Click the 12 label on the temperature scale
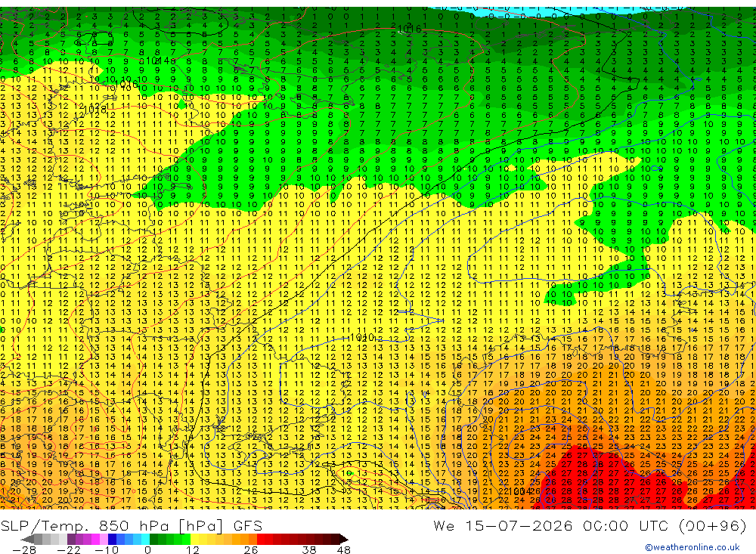The height and width of the screenshot is (554, 756). pyautogui.click(x=192, y=549)
